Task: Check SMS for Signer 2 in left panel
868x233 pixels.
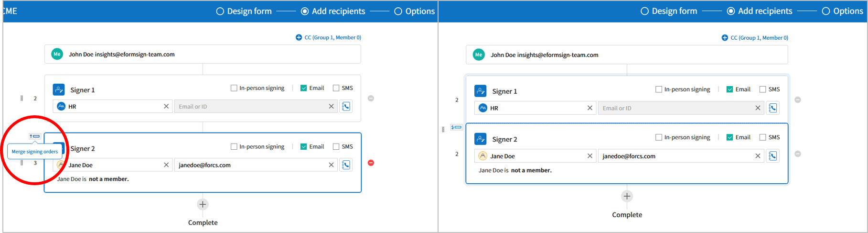Action: (x=336, y=146)
